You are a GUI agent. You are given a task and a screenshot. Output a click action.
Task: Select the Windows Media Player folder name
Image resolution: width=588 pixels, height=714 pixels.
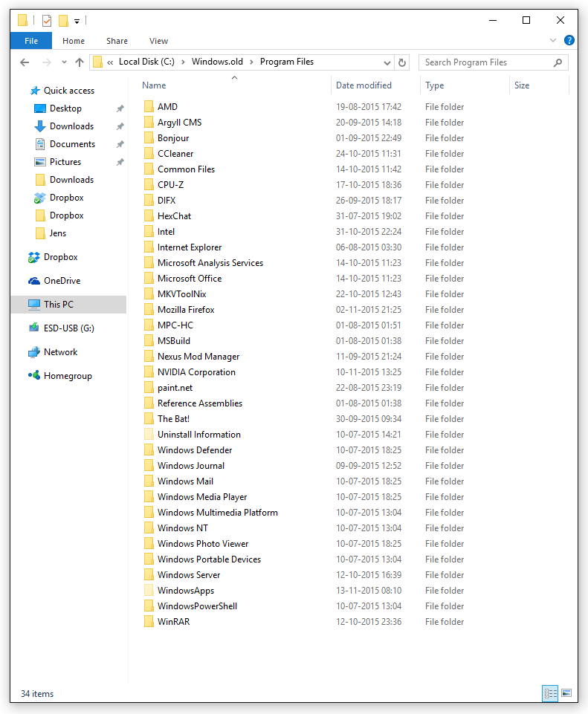coord(202,497)
